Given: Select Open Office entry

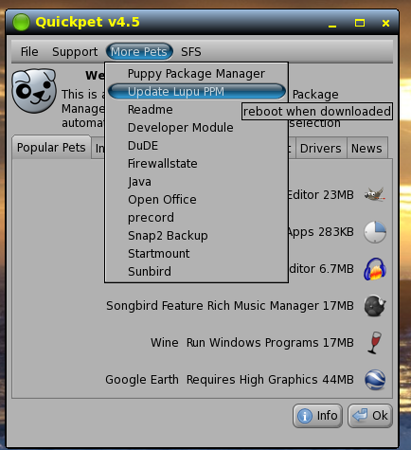Looking at the screenshot, I should tap(197, 200).
